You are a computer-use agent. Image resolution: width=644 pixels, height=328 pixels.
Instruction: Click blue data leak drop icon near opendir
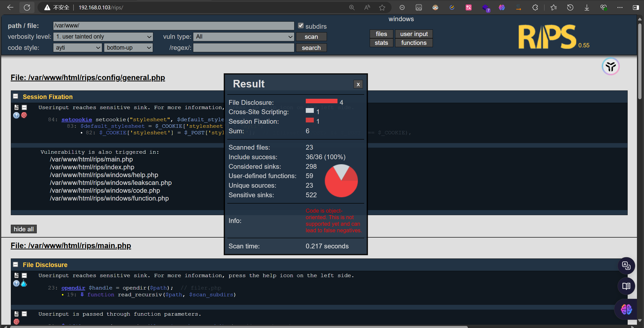click(x=24, y=283)
